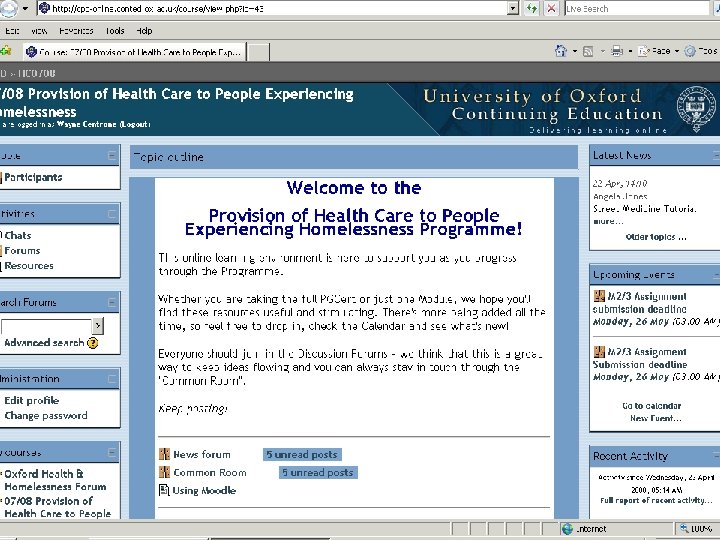Open the Edit profile link
720x540 pixels.
click(x=32, y=400)
